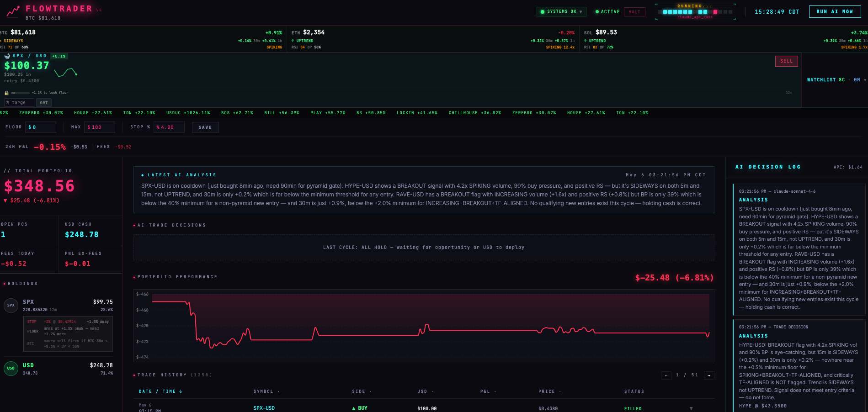
Task: Click the ETH uptrend arrow indicator
Action: coord(293,41)
